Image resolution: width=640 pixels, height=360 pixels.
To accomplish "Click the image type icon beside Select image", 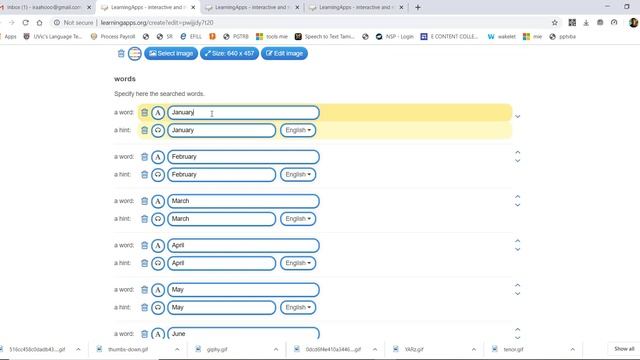I will pyautogui.click(x=135, y=53).
